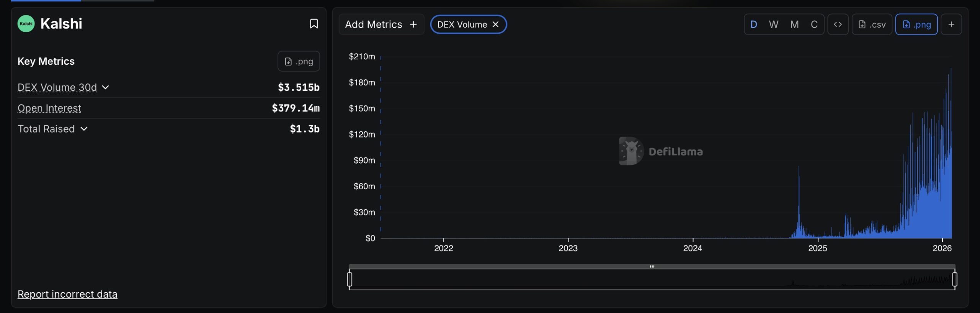Screen dimensions: 980x313
Task: Export the chart as .csv file
Action: tap(872, 24)
